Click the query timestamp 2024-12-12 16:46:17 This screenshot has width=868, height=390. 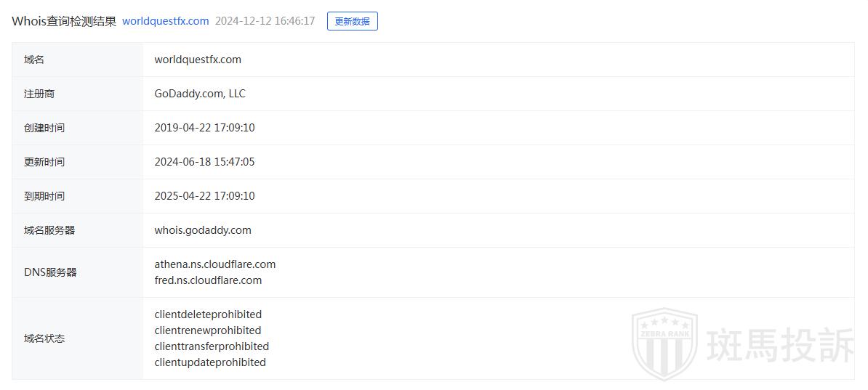click(x=265, y=21)
